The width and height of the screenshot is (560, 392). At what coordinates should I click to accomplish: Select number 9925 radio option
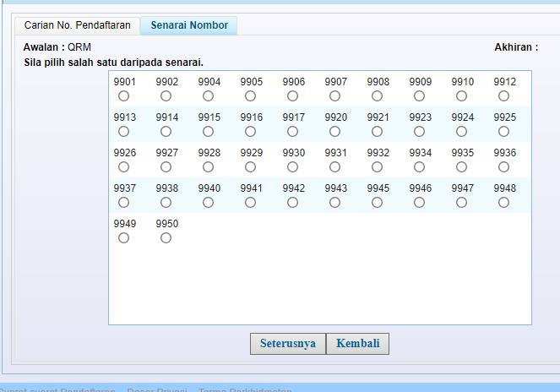coord(504,132)
